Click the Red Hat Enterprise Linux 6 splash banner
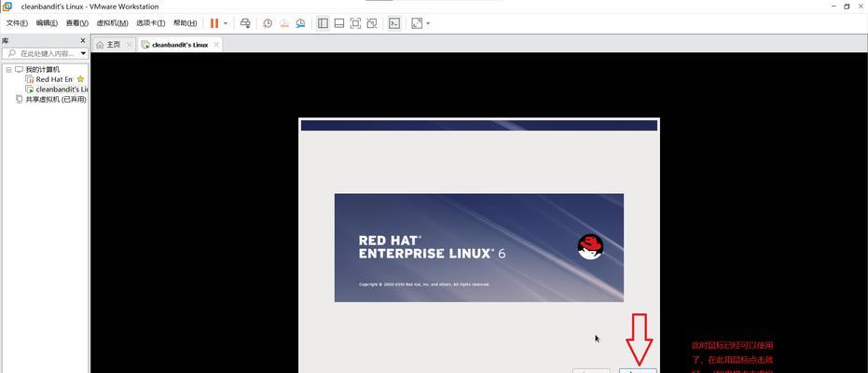This screenshot has width=868, height=373. 479,247
